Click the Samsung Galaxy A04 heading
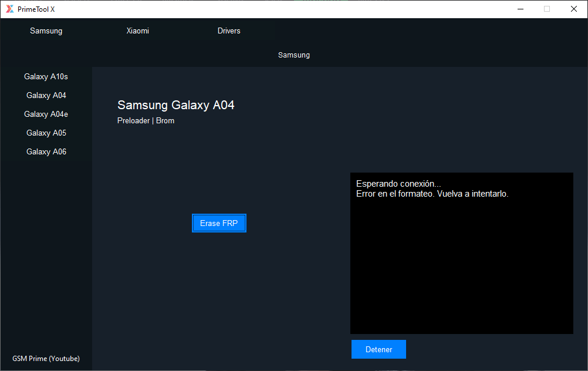Screen dimensions: 588x371 tap(175, 105)
